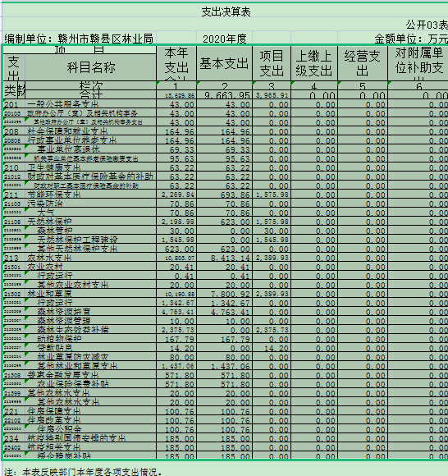Select the value 2,269.84

[x=178, y=195]
